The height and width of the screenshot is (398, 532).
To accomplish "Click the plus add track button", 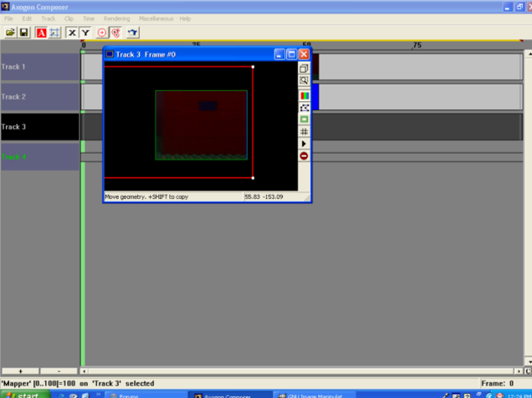I will [20, 371].
